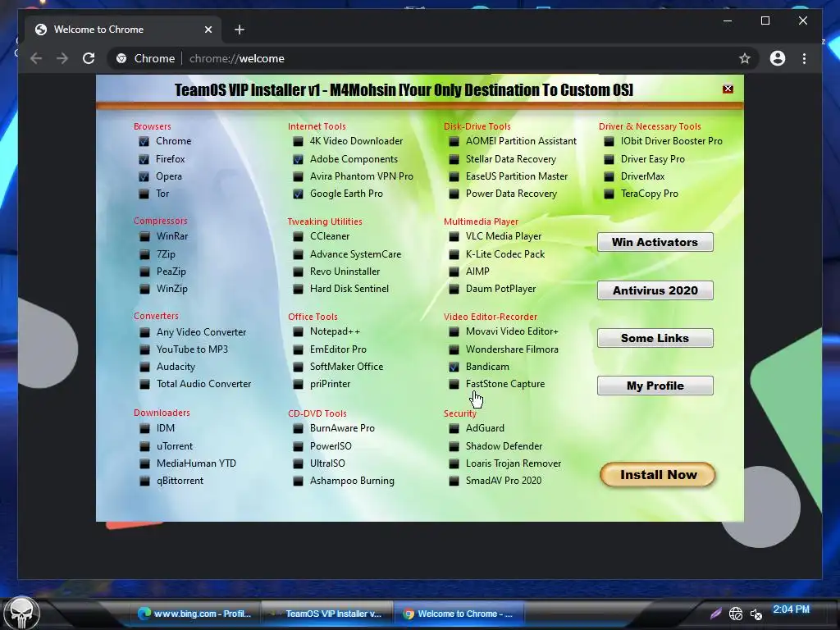Enable K-Lite Codec Pack checkbox
Screen dimensions: 840x630
454,254
